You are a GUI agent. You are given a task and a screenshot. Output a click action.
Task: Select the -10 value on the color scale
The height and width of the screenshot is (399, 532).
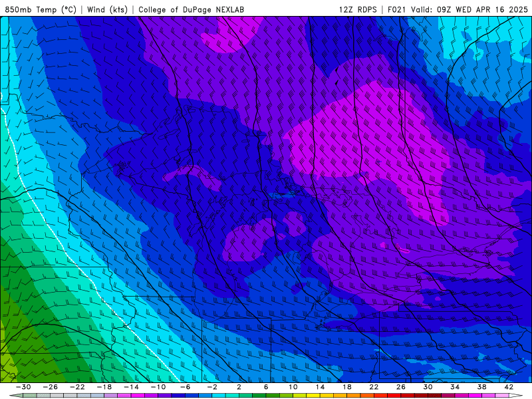coord(158,387)
